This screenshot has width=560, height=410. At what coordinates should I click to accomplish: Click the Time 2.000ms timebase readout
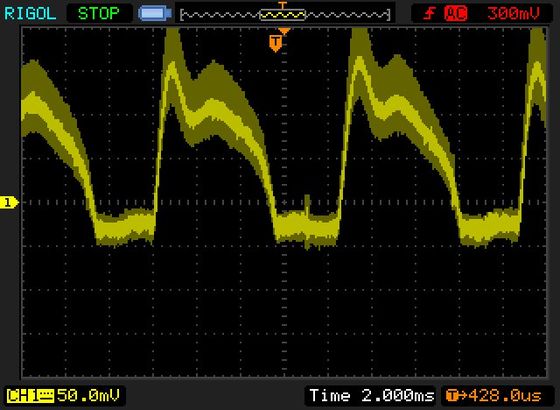[x=371, y=396]
